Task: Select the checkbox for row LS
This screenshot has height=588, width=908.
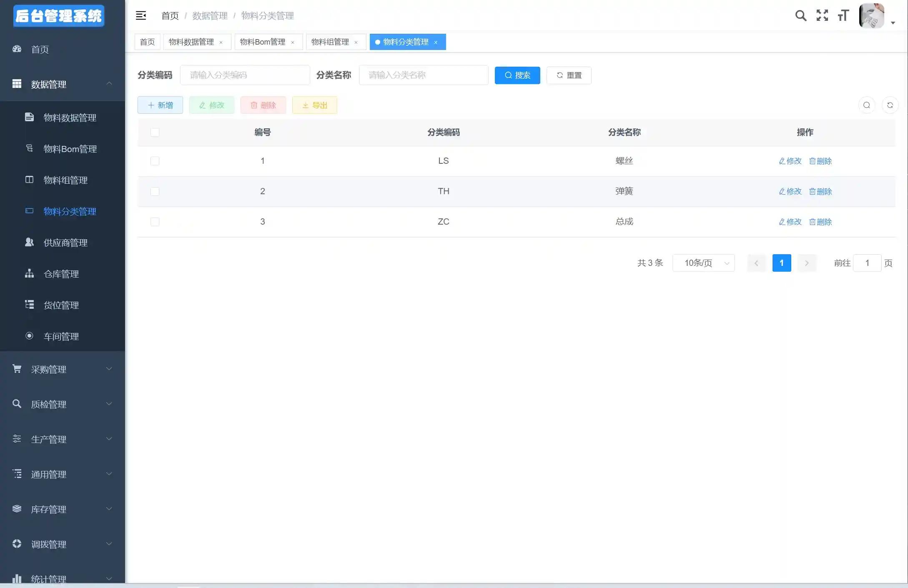Action: click(x=155, y=161)
